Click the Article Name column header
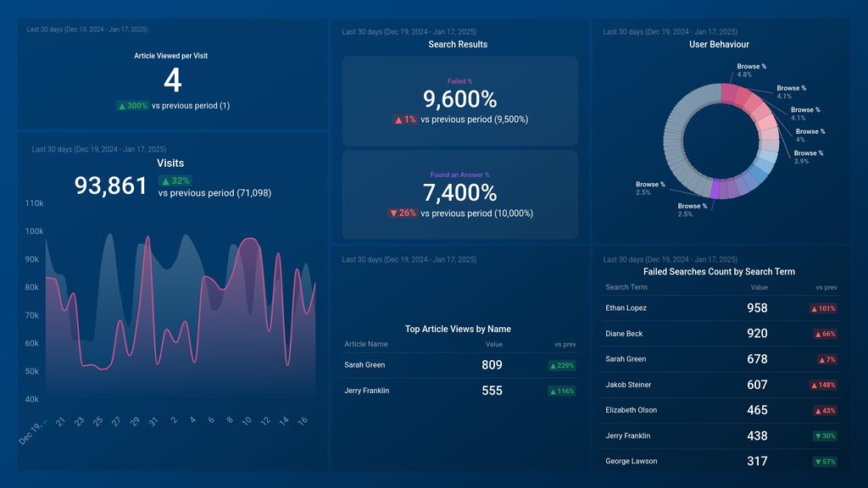 pos(365,344)
